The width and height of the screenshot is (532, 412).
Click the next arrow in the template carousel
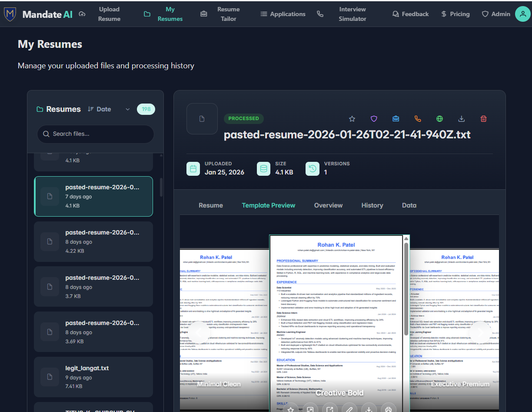click(x=479, y=332)
